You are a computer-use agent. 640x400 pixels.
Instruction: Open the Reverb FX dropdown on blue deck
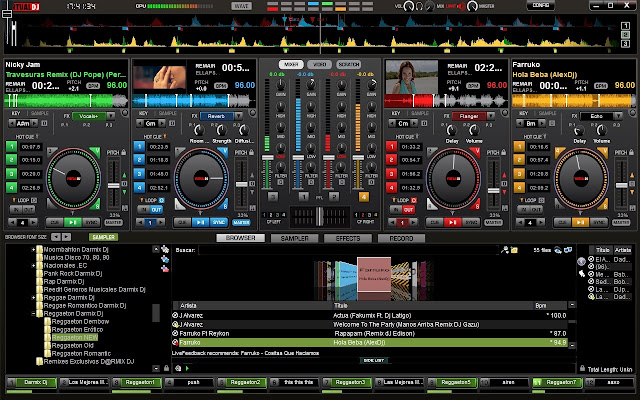coord(238,116)
